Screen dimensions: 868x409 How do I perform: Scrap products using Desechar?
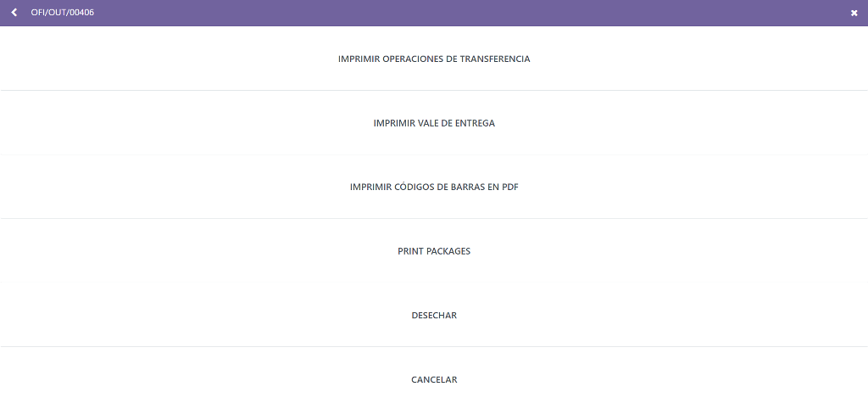(x=434, y=316)
